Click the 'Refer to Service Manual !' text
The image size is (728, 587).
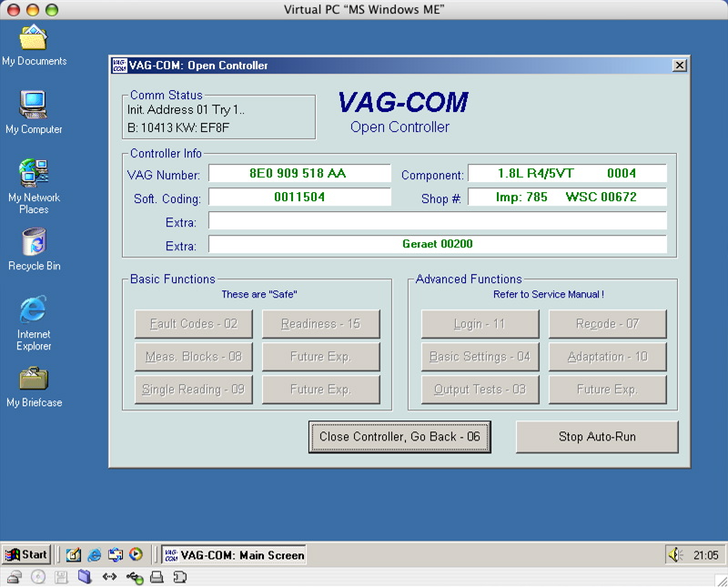549,295
